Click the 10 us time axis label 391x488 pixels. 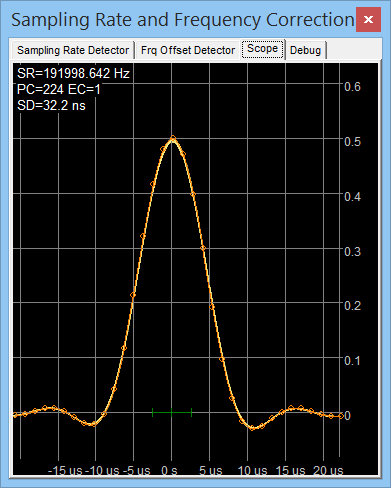coord(252,470)
